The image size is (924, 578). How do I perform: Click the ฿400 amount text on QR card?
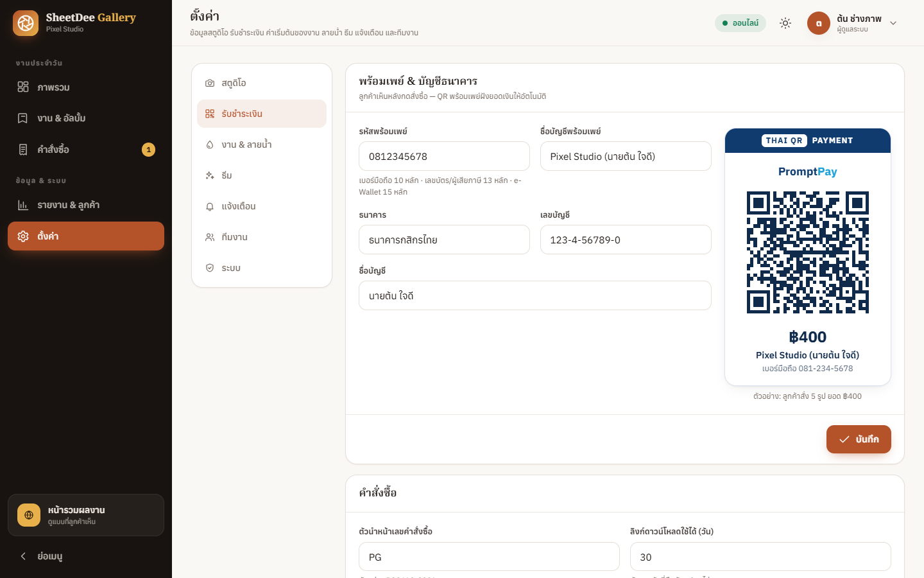(x=808, y=337)
